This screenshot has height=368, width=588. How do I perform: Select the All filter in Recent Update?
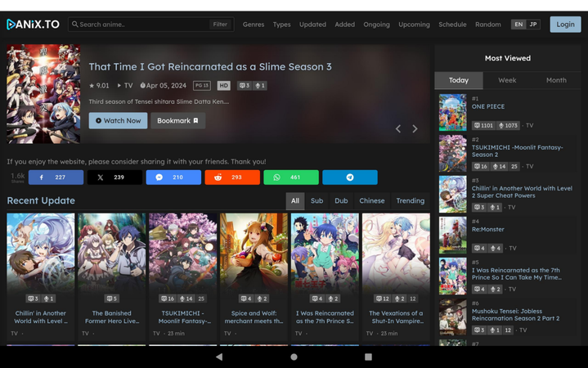(x=295, y=200)
